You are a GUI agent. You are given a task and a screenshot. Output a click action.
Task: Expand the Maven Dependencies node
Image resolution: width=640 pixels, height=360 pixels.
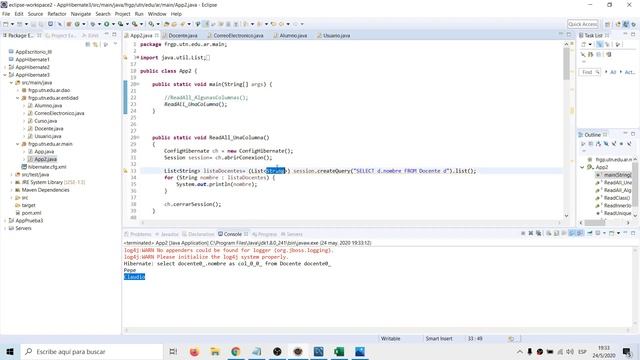(11, 190)
